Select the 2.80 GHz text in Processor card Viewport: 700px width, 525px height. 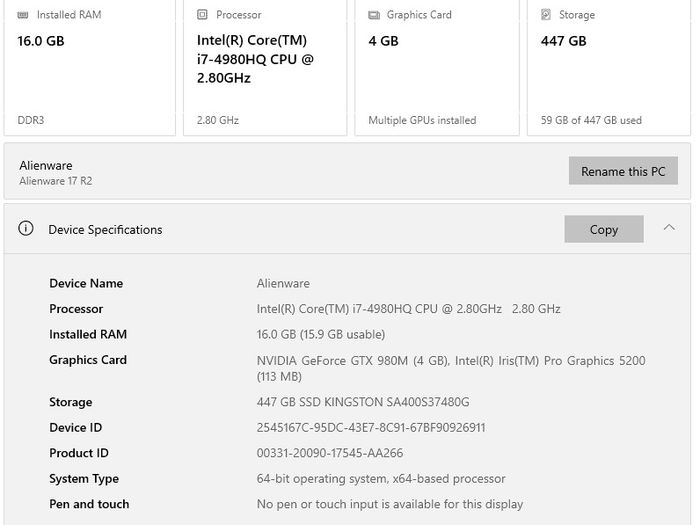(218, 120)
